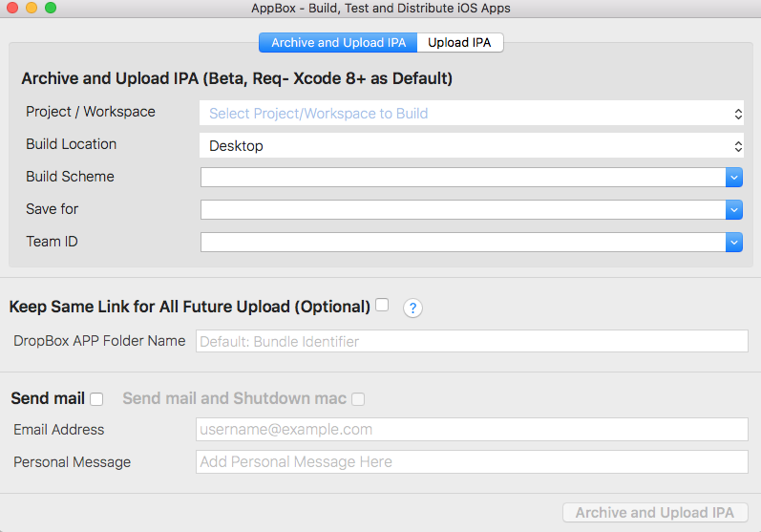Image resolution: width=761 pixels, height=532 pixels.
Task: Click the Build Scheme blue arrow button
Action: [x=734, y=178]
